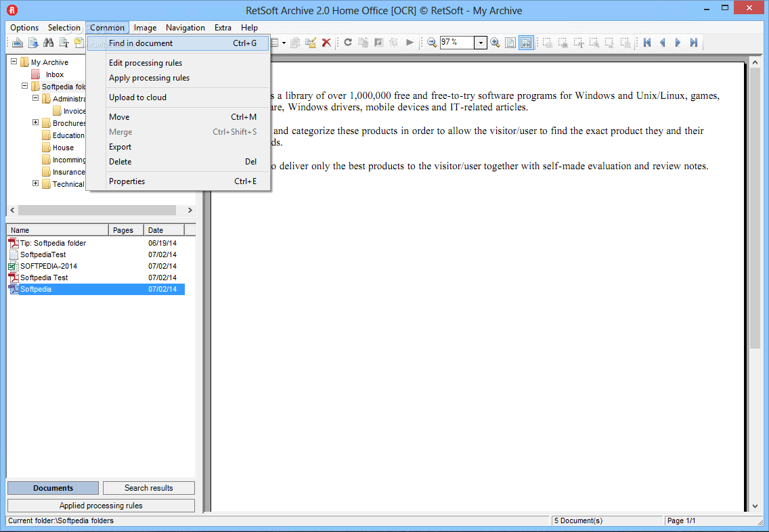
Task: Click the edit properties icon beside the red X
Action: tap(311, 43)
